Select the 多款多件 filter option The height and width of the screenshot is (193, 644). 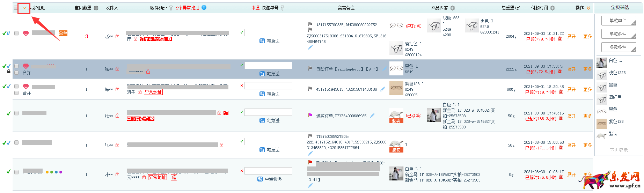618,47
